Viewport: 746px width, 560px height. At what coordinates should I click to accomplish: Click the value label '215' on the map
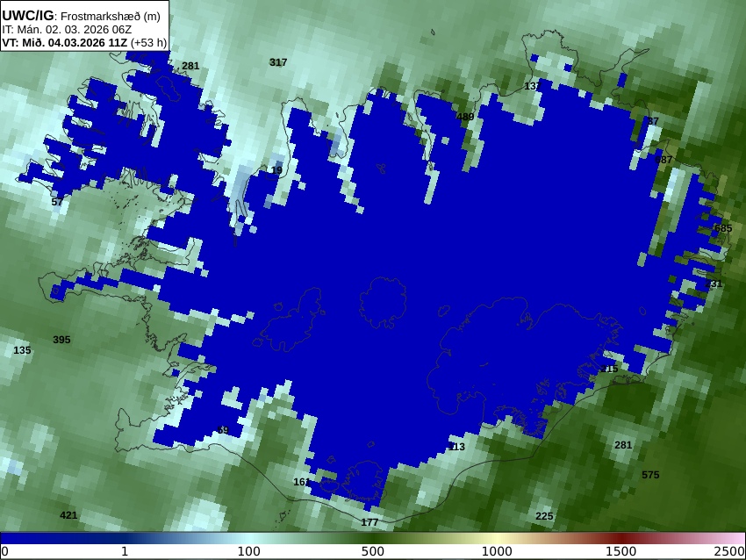(609, 369)
